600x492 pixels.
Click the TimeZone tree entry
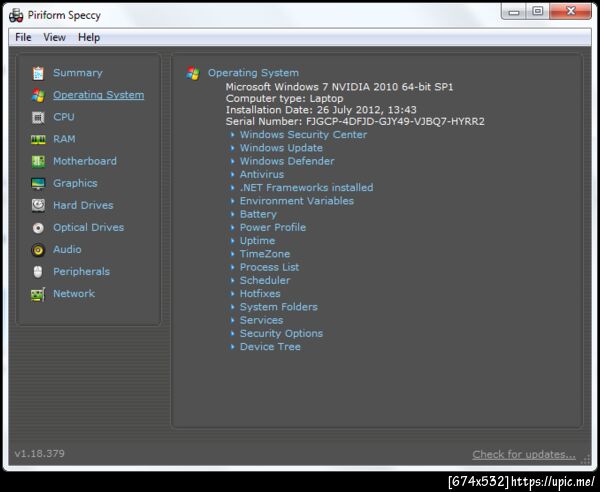265,254
